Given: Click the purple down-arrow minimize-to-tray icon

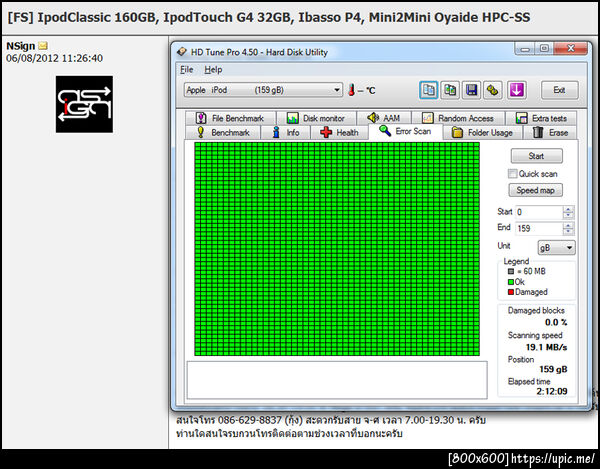Looking at the screenshot, I should point(517,90).
